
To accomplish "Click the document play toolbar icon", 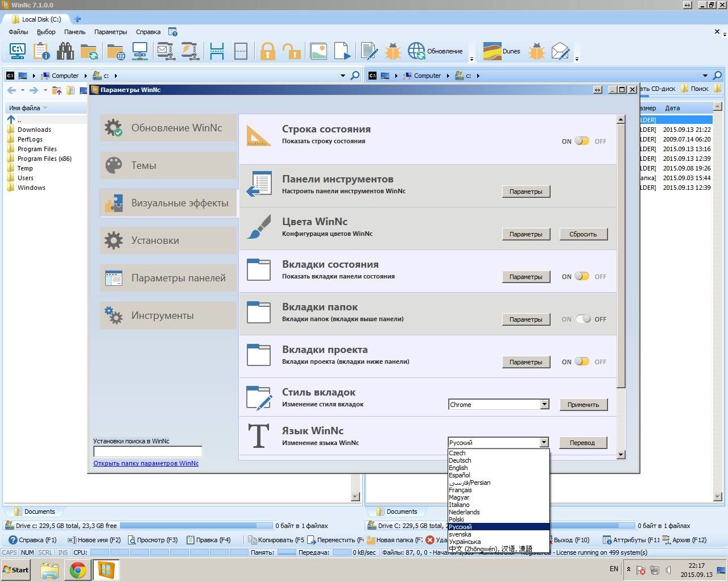I will (342, 51).
